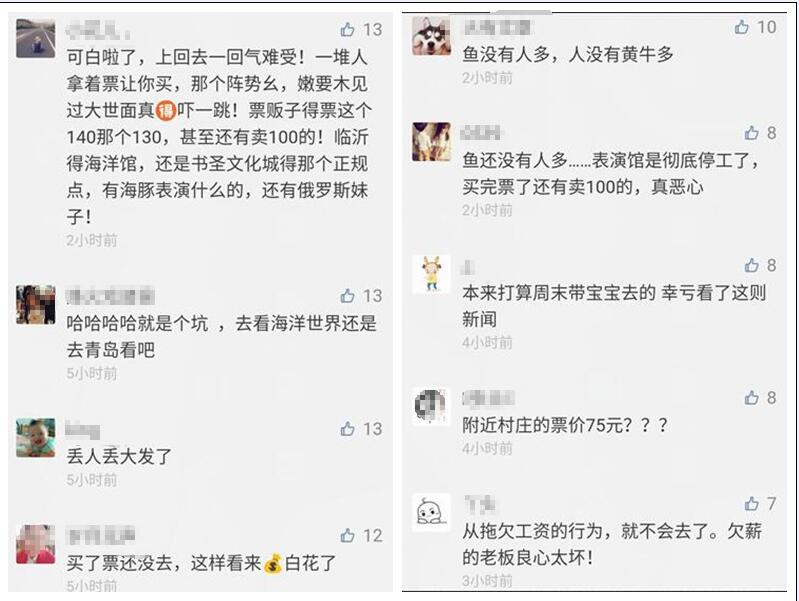Open the cartoon deer avatar profile

(x=431, y=274)
